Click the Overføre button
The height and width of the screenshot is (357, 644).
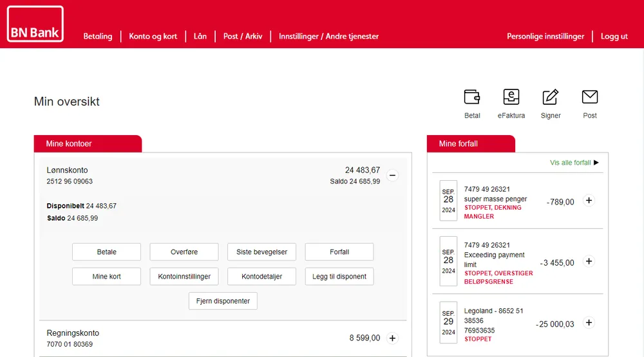pyautogui.click(x=184, y=252)
